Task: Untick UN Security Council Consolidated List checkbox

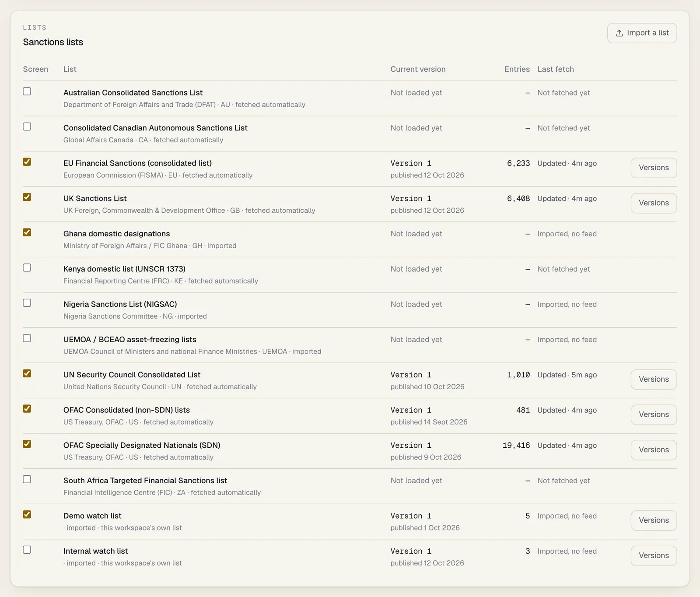Action: point(27,373)
